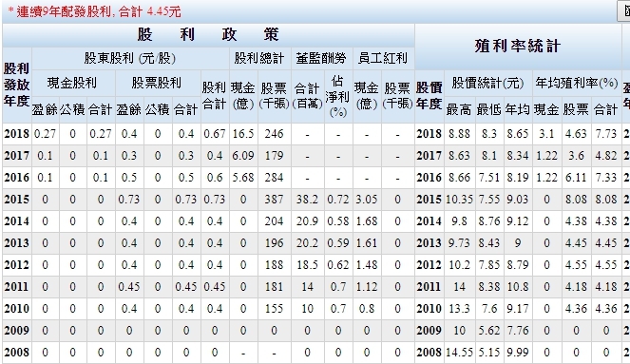Click the '股利總計' column group header
Image resolution: width=630 pixels, height=364 pixels.
pyautogui.click(x=259, y=59)
